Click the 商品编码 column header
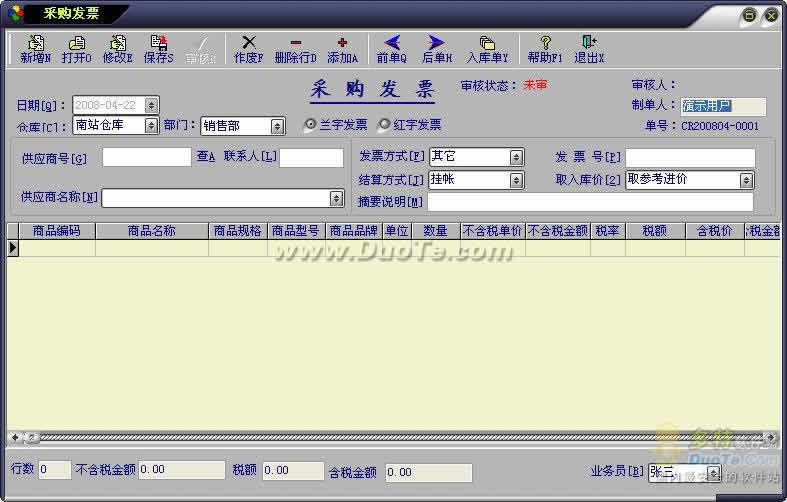 [57, 231]
